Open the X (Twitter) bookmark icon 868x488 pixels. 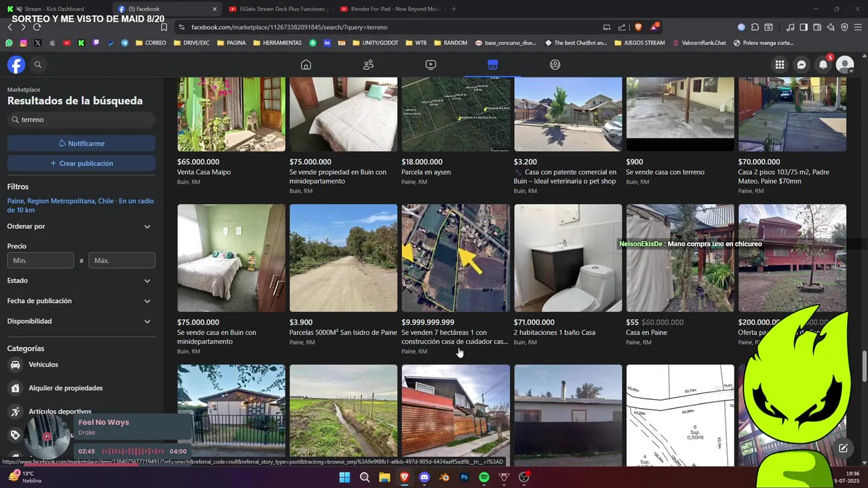tap(37, 43)
